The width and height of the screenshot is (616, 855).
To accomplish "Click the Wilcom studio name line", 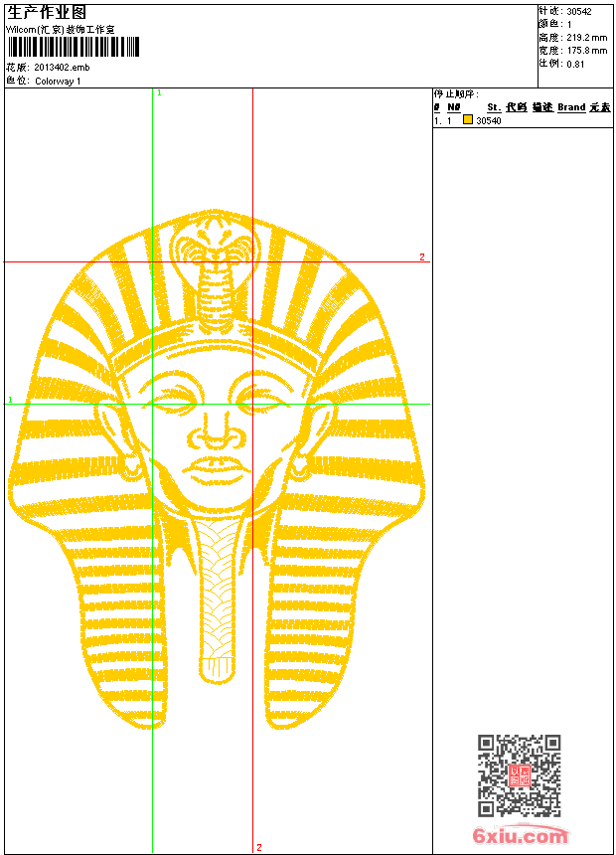I will point(61,30).
